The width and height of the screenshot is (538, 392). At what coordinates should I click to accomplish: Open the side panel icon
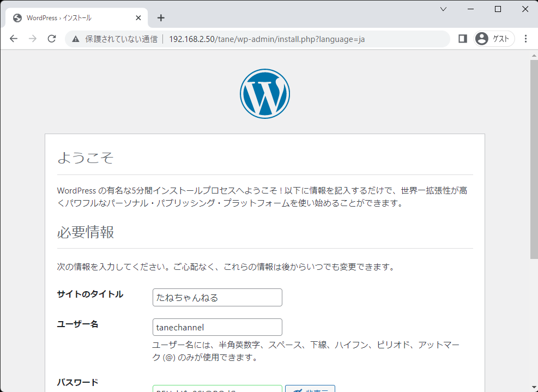(x=463, y=39)
